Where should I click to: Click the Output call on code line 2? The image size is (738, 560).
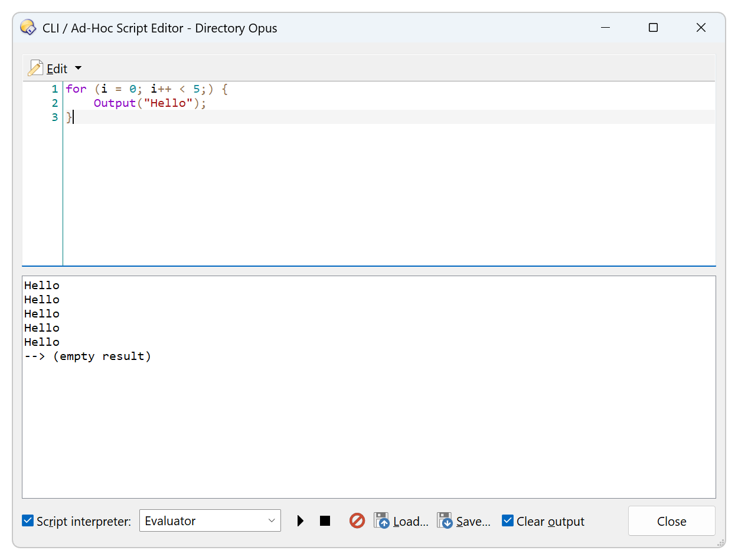click(115, 103)
